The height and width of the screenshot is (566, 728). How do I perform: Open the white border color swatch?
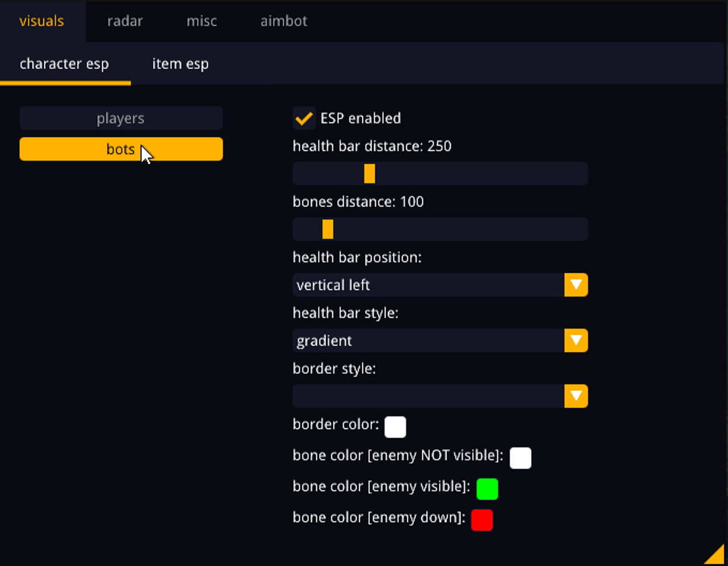[395, 427]
